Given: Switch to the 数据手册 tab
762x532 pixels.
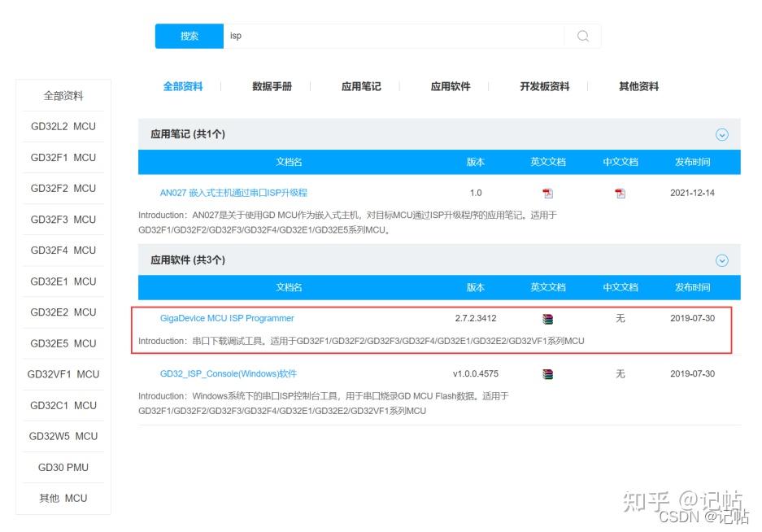Looking at the screenshot, I should [270, 86].
